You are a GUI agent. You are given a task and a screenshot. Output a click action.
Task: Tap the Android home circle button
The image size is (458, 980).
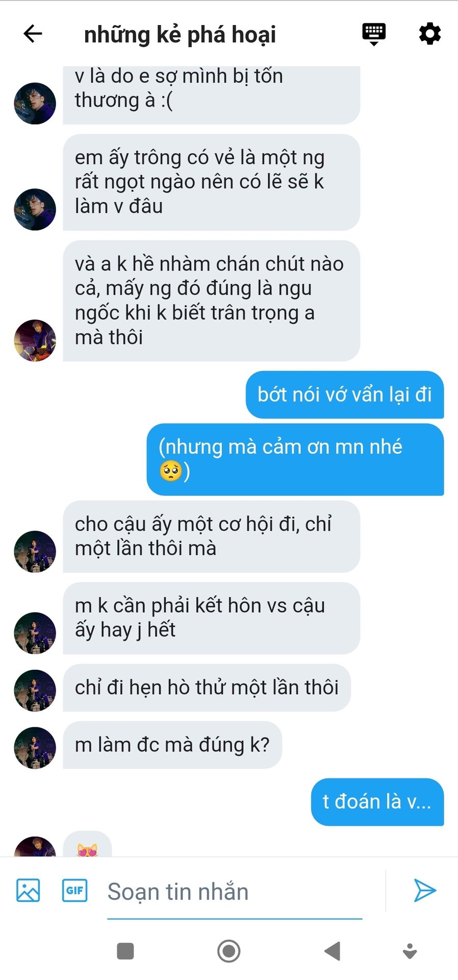click(x=228, y=951)
